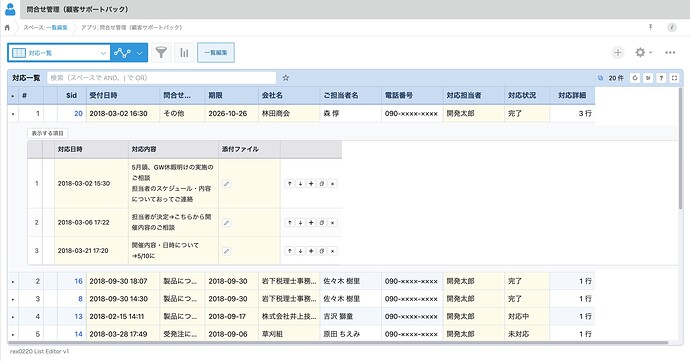
Task: Add a row after subtable row 3
Action: [x=311, y=251]
